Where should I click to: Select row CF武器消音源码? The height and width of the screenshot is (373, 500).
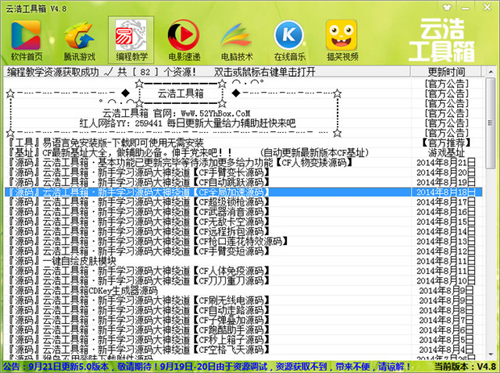point(242,212)
